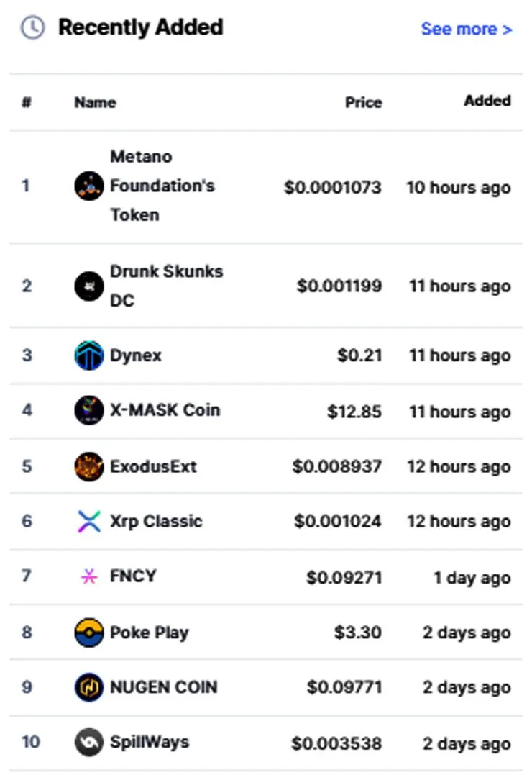The image size is (532, 775).
Task: Open the Metano Foundation's Token logo
Action: point(89,186)
